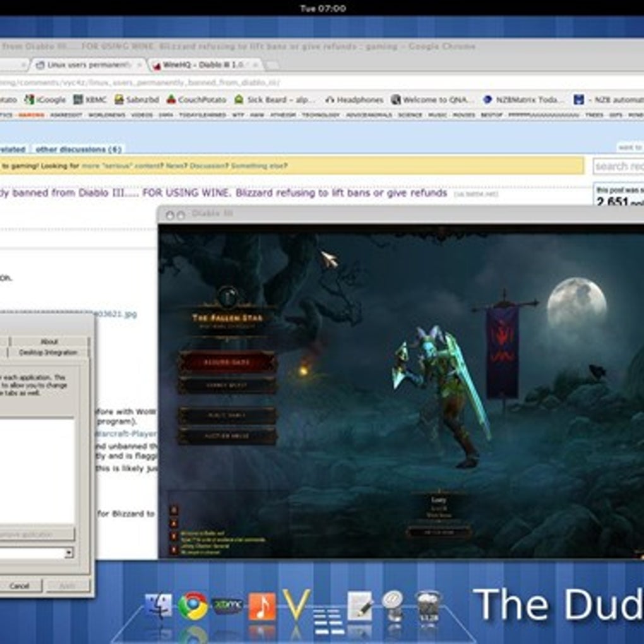Viewport: 644px width, 644px height.
Task: Click the MOVIES subreddit link
Action: click(x=463, y=115)
